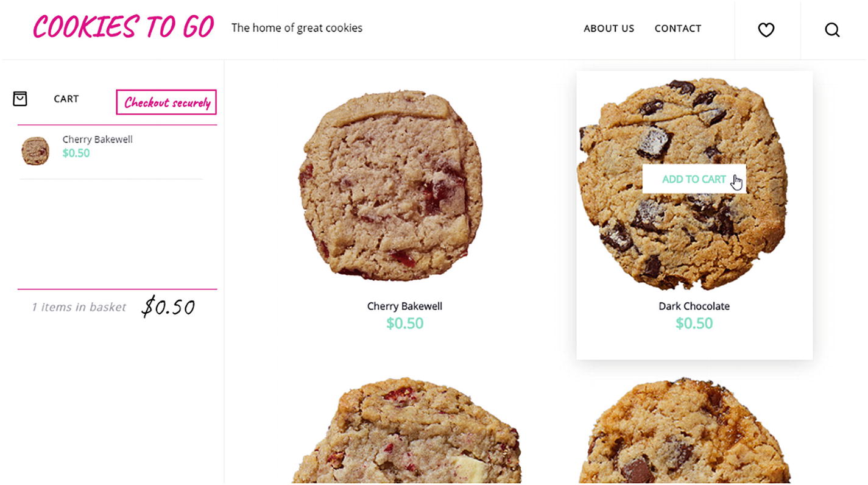The height and width of the screenshot is (485, 868).
Task: Open the Contact menu item
Action: [x=678, y=29]
